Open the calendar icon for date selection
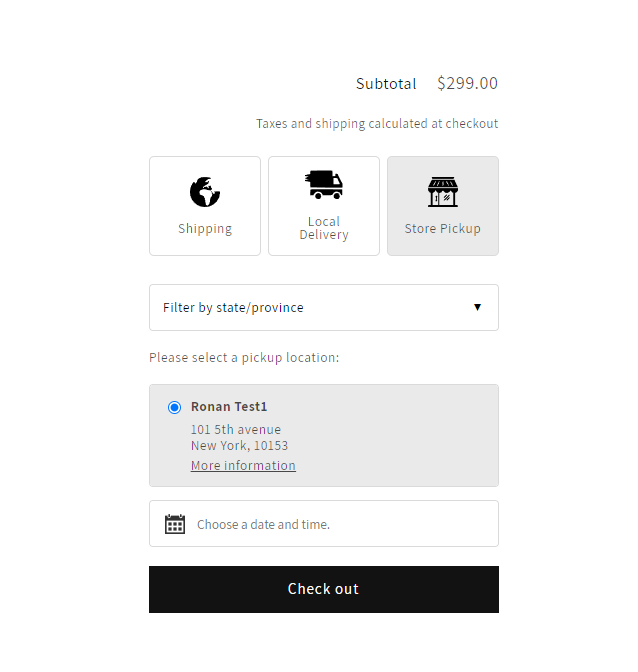The height and width of the screenshot is (672, 638). (175, 524)
